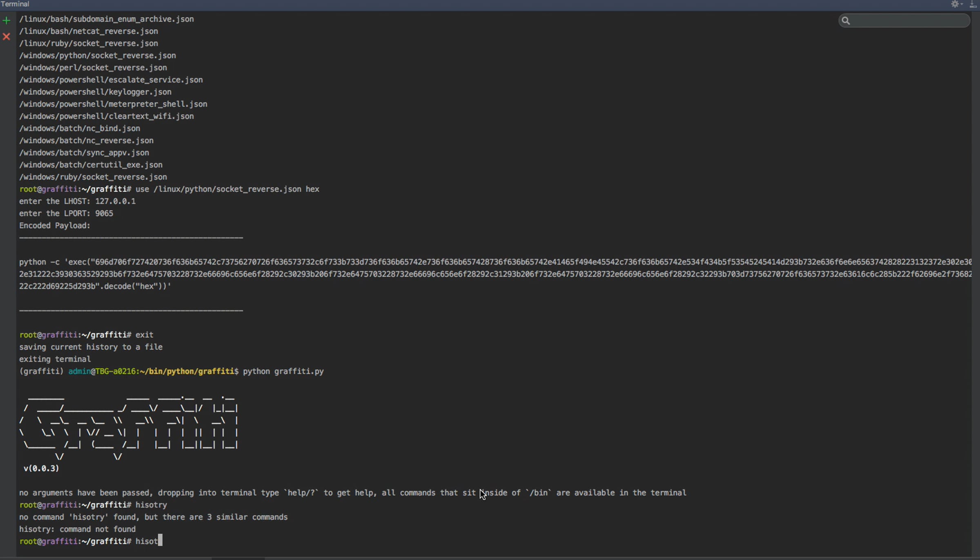
Task: Focus the terminal search field
Action: [x=904, y=20]
